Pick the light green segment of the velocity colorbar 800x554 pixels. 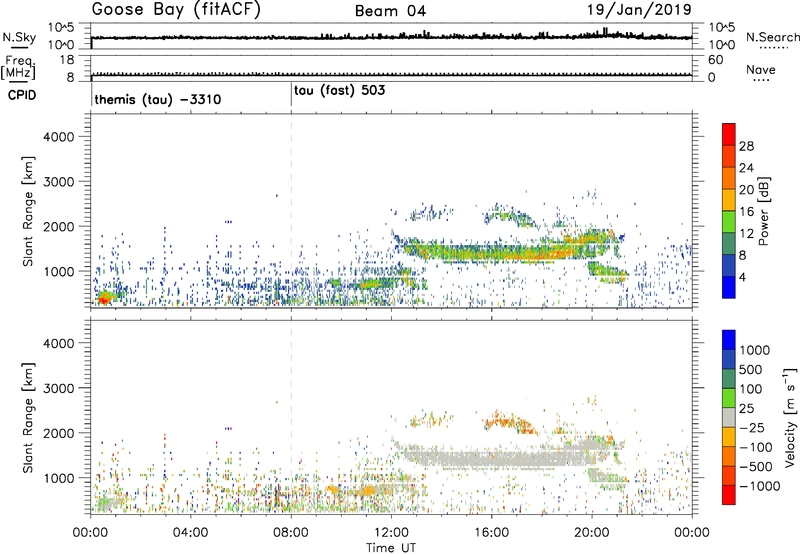[729, 398]
